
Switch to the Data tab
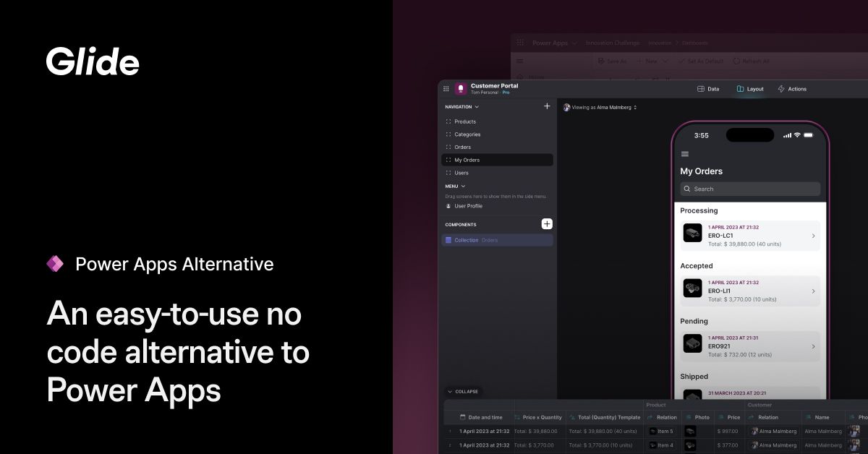click(x=708, y=89)
